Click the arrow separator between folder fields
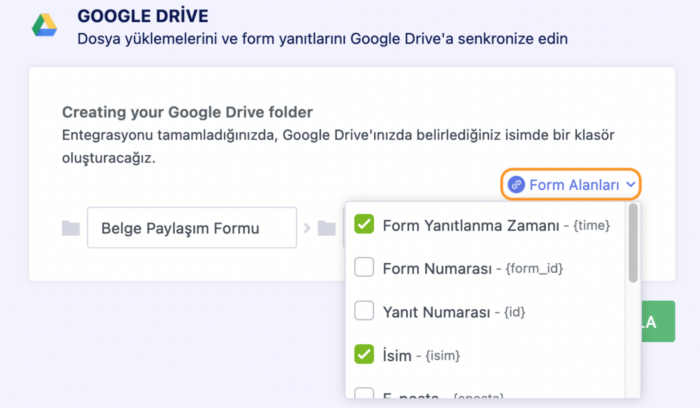 coord(306,228)
